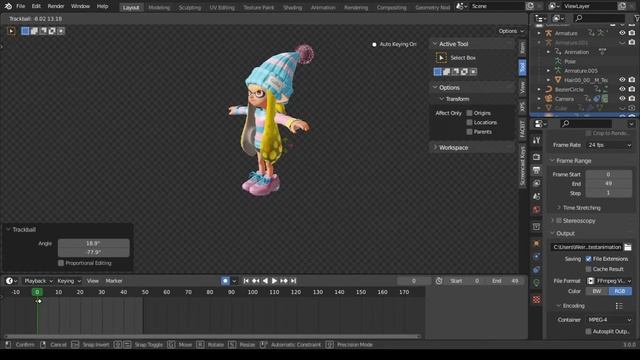
Task: Switch to the Modeling workspace tab
Action: tap(159, 7)
